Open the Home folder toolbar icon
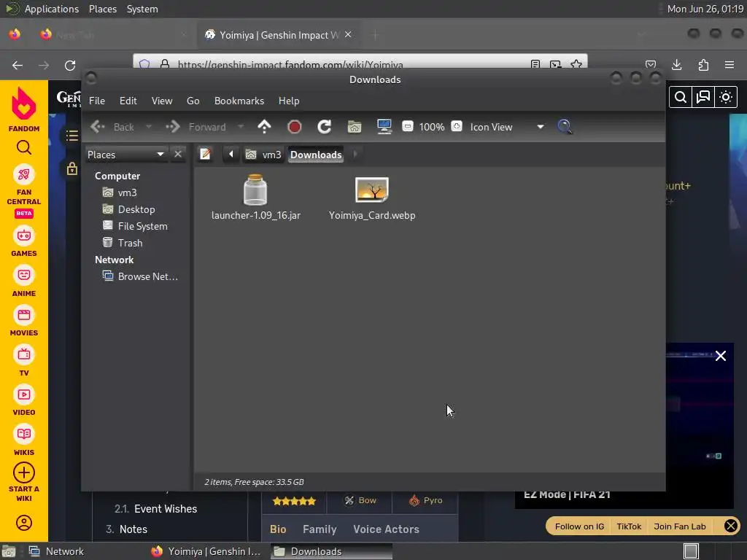 point(355,127)
